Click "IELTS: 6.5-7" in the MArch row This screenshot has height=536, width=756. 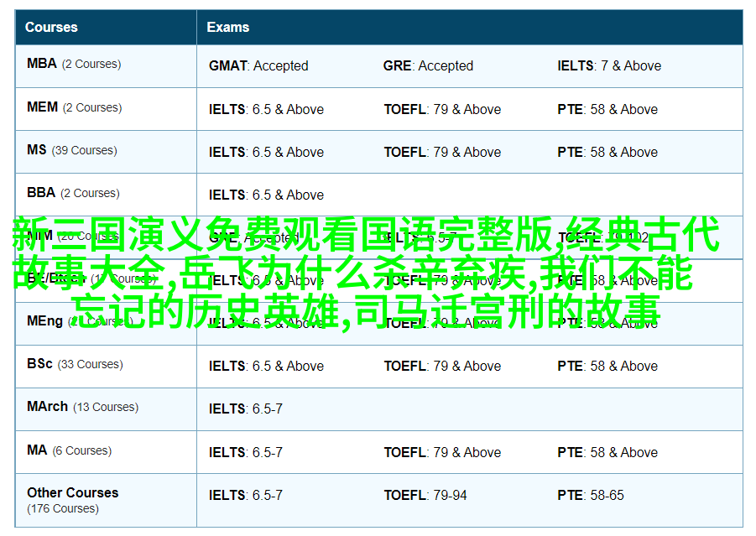(245, 409)
